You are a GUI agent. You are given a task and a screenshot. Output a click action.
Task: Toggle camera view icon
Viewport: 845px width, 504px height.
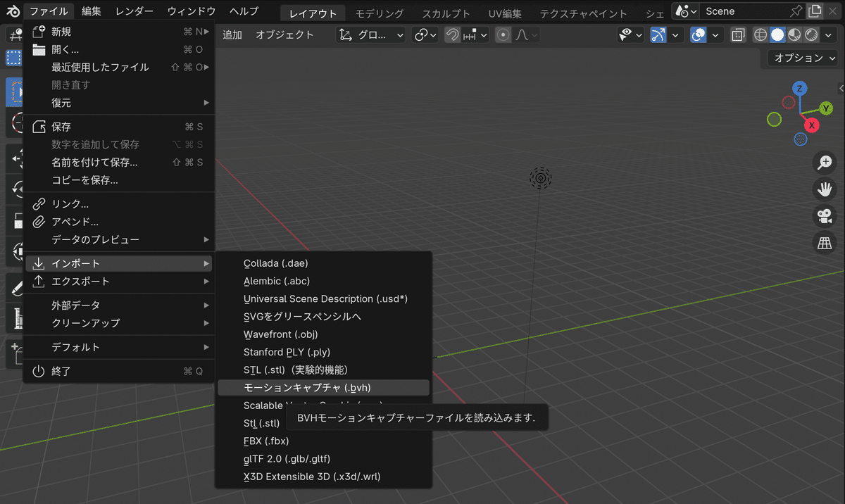[x=823, y=216]
